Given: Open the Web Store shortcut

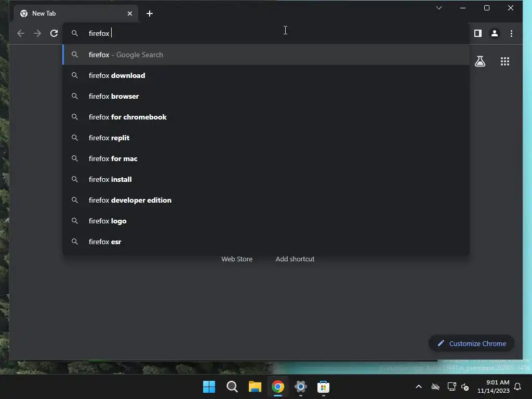Looking at the screenshot, I should (x=237, y=259).
